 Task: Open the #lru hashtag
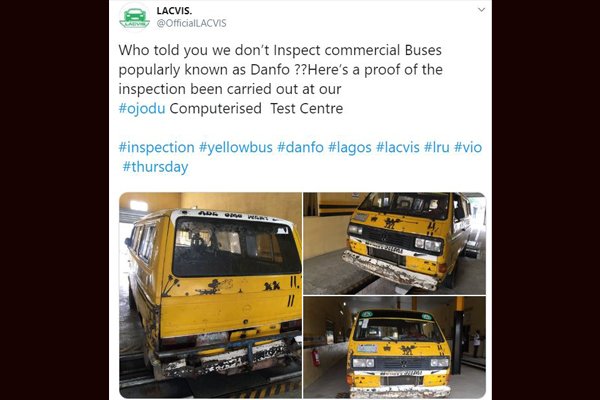437,147
